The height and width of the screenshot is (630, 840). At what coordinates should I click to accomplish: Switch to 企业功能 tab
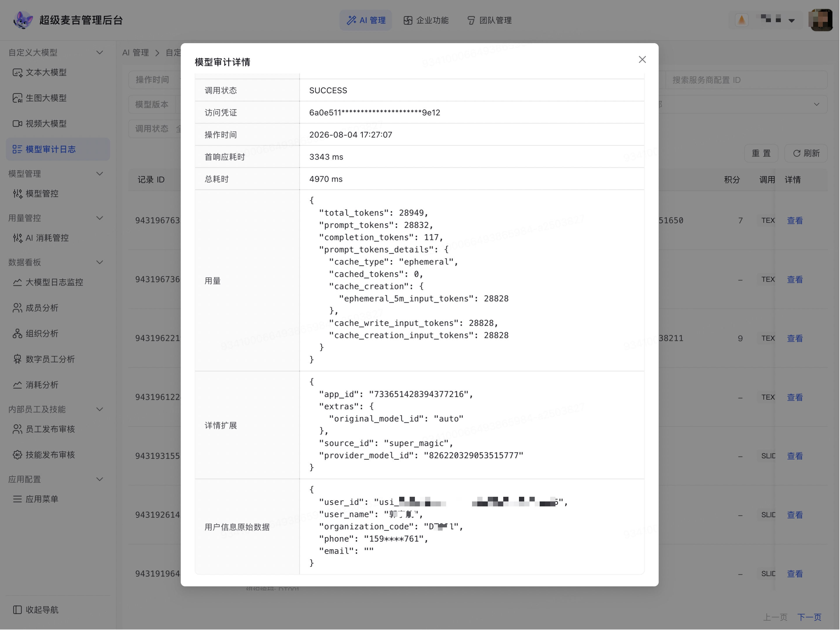coord(426,20)
